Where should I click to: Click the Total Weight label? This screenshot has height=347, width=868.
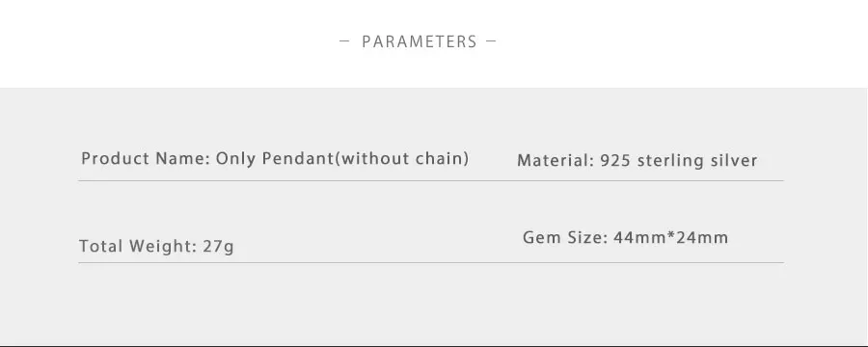138,246
